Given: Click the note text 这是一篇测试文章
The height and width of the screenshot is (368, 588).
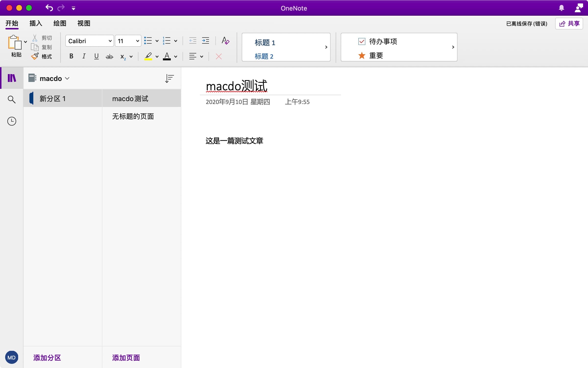Looking at the screenshot, I should (234, 141).
